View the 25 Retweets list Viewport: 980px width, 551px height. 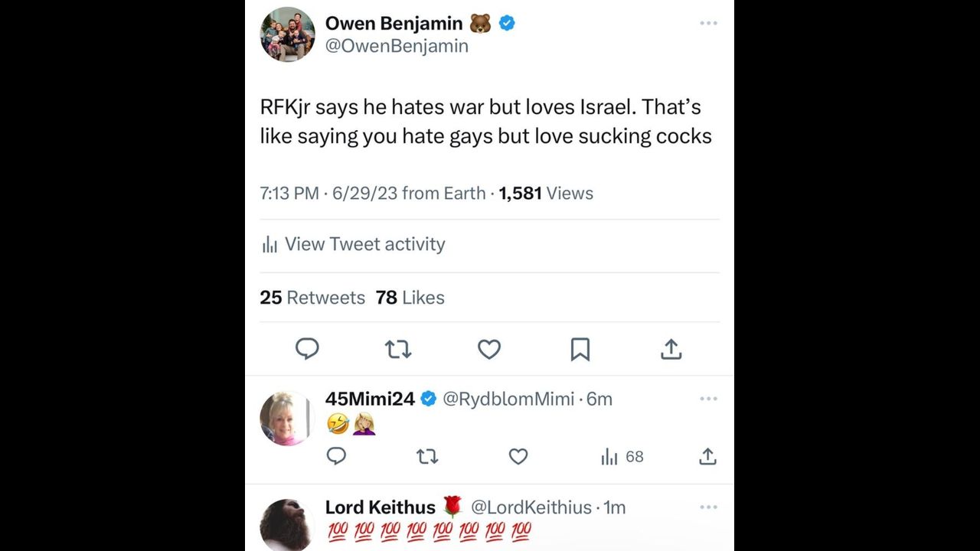click(x=312, y=298)
